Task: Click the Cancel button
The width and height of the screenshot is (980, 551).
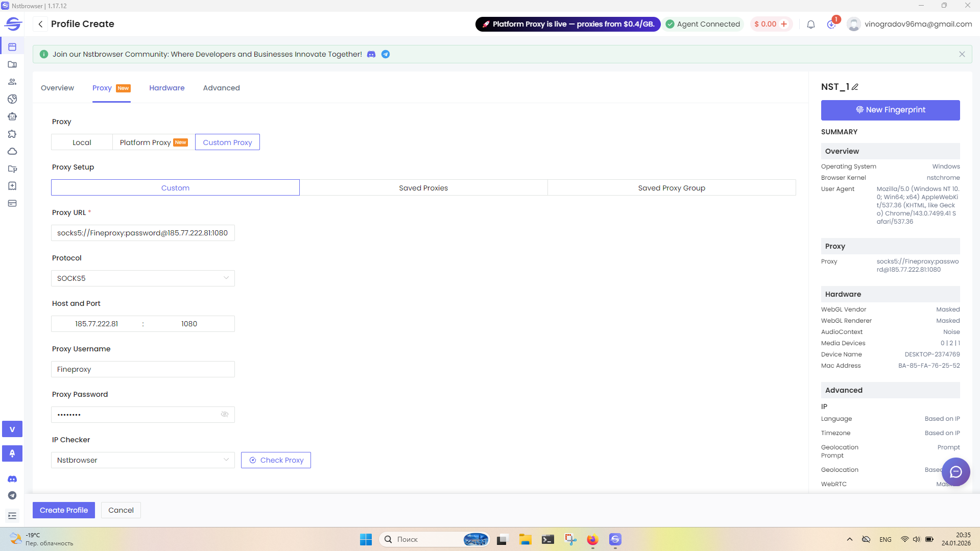Action: 121,510
